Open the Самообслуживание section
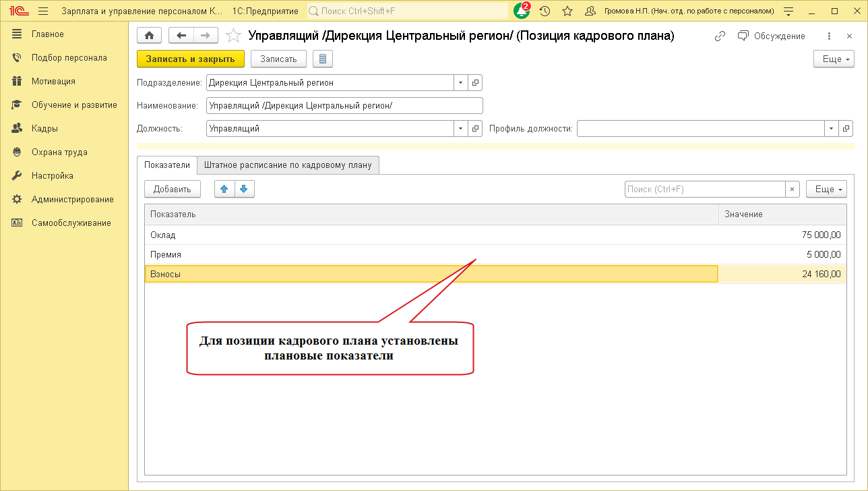The image size is (868, 491). tap(71, 223)
